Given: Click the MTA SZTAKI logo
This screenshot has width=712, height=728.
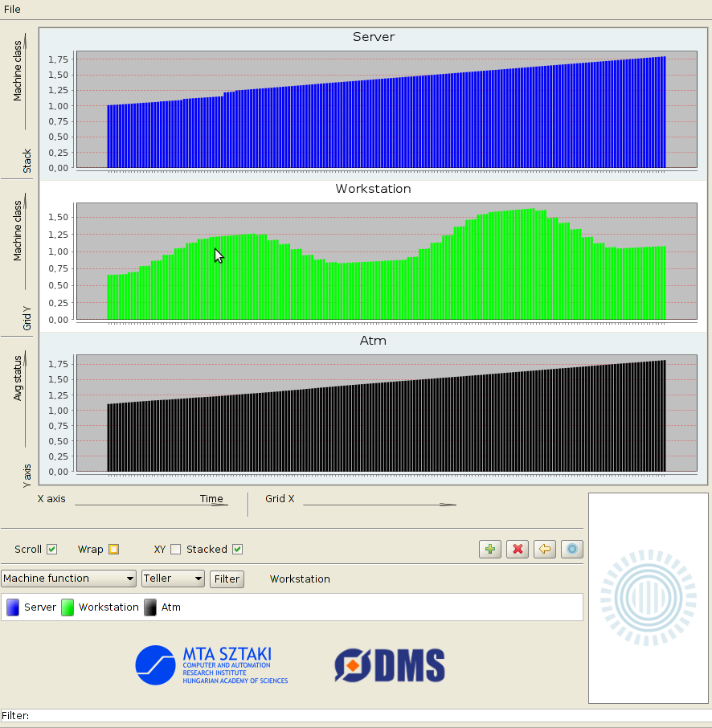Looking at the screenshot, I should (212, 665).
